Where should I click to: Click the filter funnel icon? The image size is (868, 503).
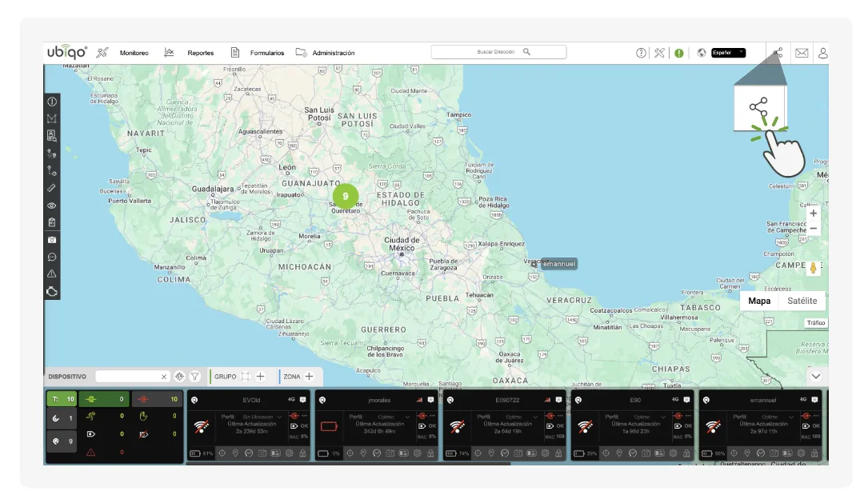195,377
